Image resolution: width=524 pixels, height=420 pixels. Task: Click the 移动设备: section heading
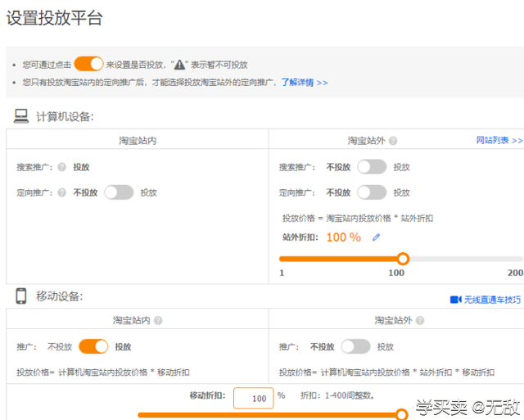tap(60, 296)
